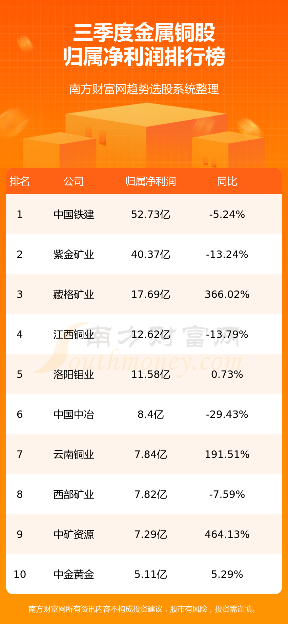The height and width of the screenshot is (644, 288).
Task: Click the 中国中冶 row name
Action: [74, 414]
